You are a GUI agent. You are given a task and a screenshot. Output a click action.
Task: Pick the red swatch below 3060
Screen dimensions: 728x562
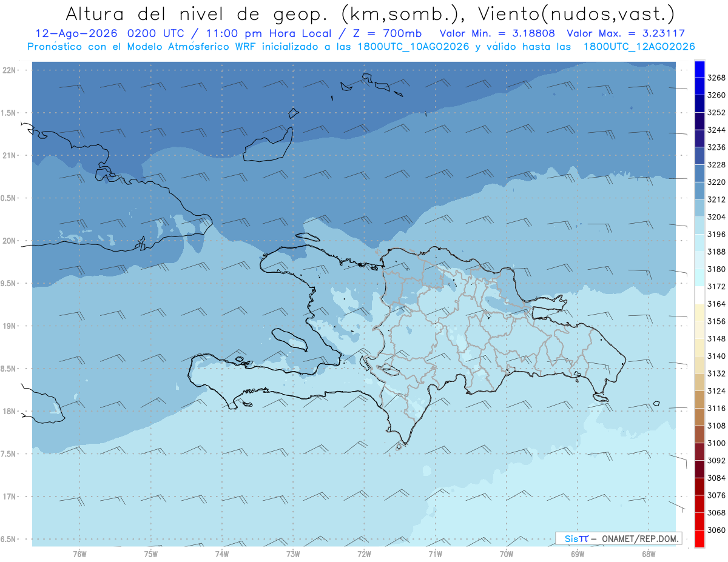[699, 539]
